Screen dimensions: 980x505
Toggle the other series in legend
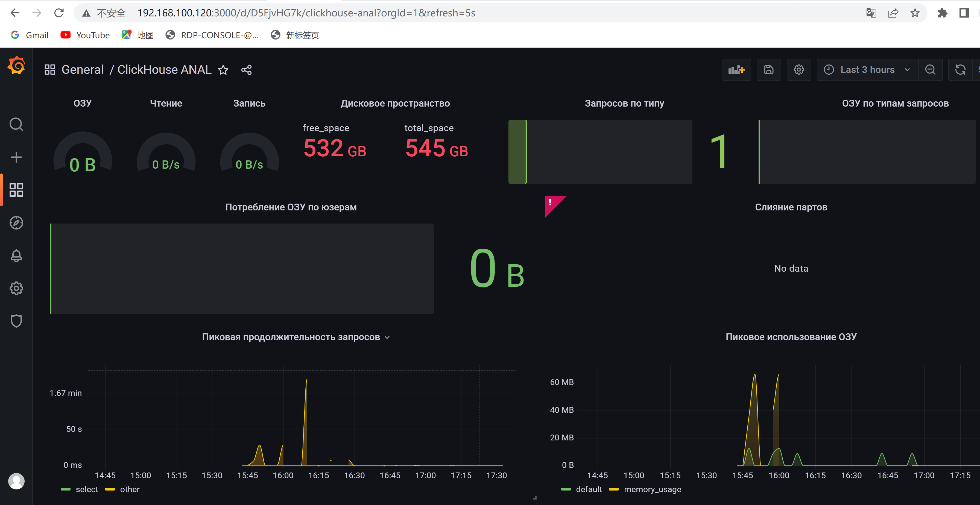(x=130, y=489)
